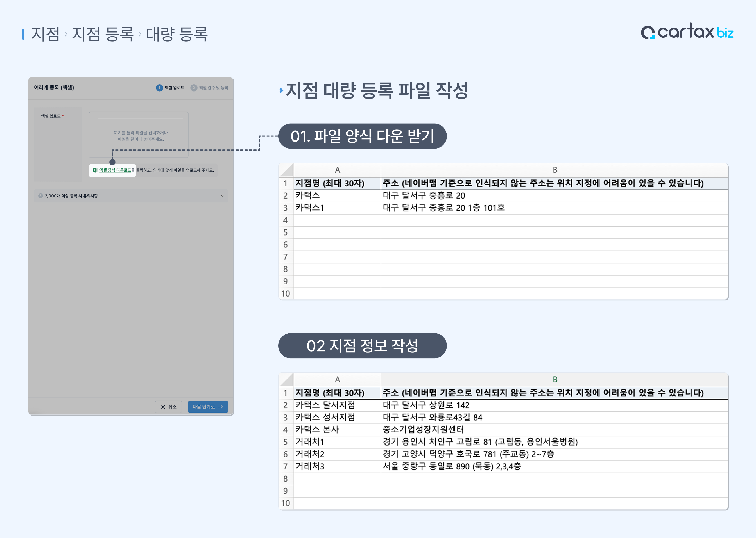Select column A header in first spreadsheet
Image resolution: width=756 pixels, height=538 pixels.
[x=337, y=170]
